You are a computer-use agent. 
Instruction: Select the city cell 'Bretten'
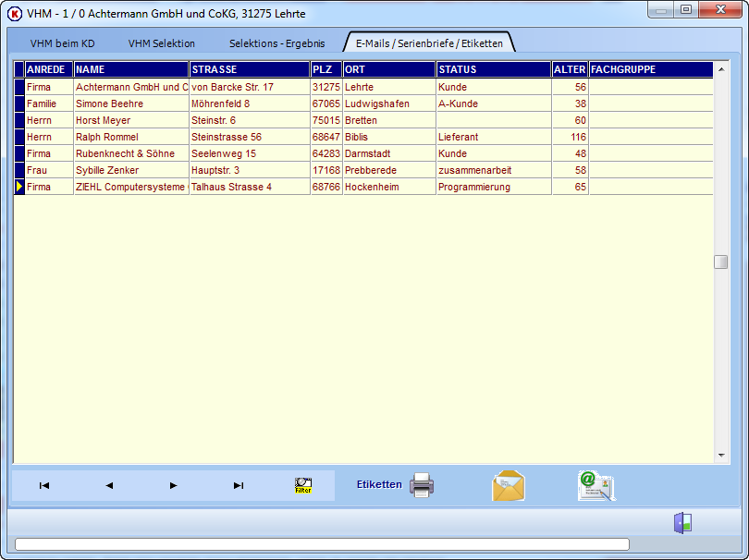(390, 120)
